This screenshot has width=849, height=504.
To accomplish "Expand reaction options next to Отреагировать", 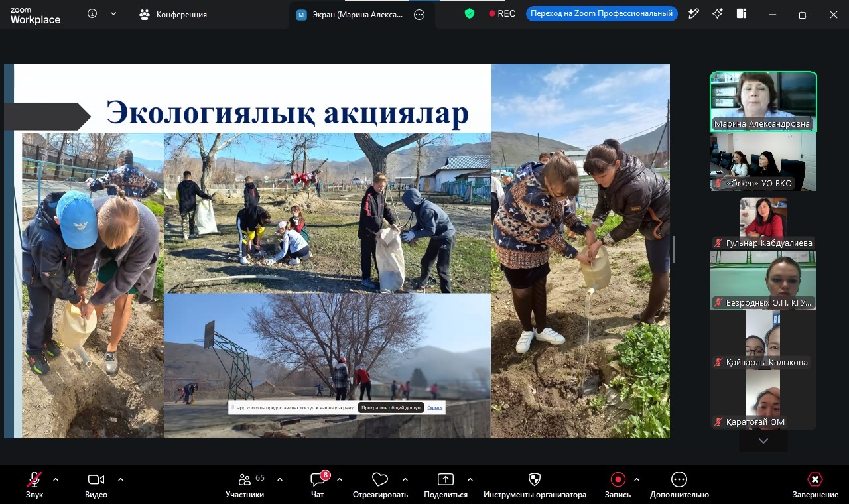I will tap(405, 479).
